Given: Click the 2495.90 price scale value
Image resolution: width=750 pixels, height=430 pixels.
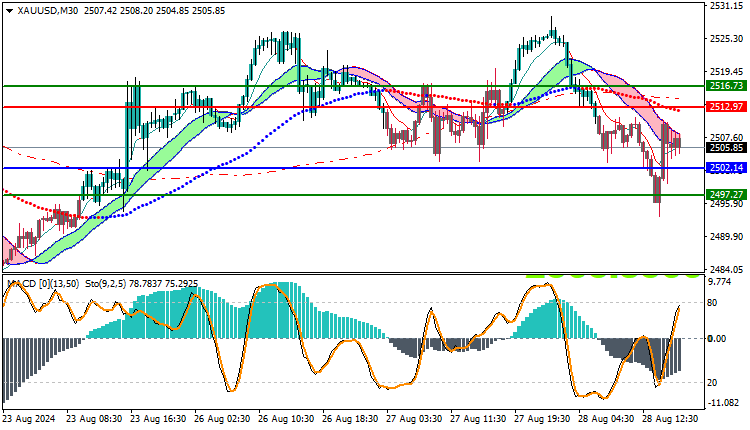Looking at the screenshot, I should 726,204.
